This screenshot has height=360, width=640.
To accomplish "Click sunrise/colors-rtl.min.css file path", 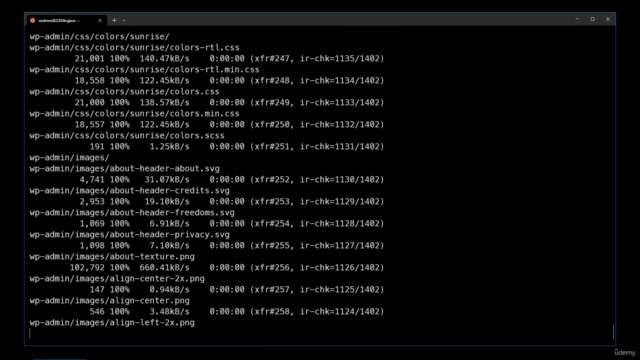I will tap(144, 69).
